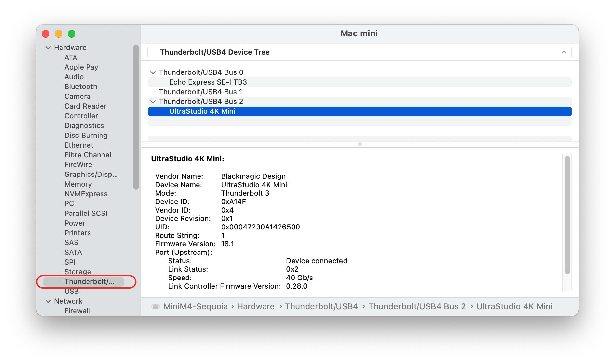The height and width of the screenshot is (364, 615).
Task: Click UltraStudio 4K Mini in path bar
Action: point(514,306)
